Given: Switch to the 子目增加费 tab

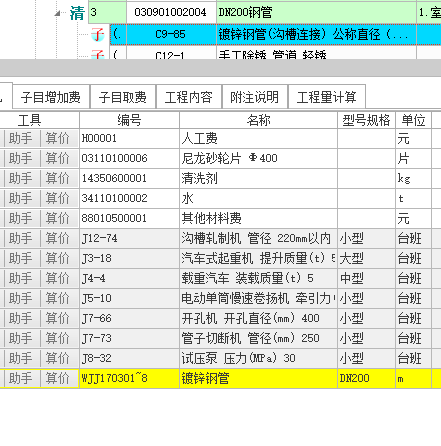Looking at the screenshot, I should (51, 97).
